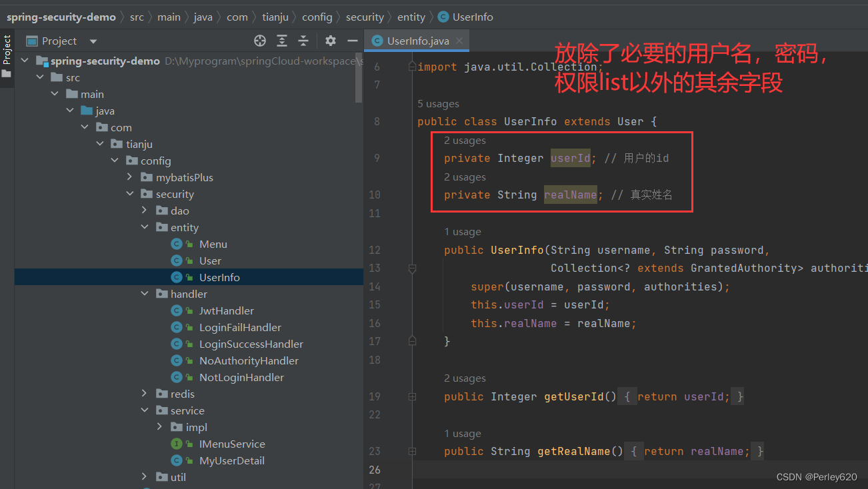Collapse the spring-security-demo root node
This screenshot has height=489, width=868.
[25, 61]
